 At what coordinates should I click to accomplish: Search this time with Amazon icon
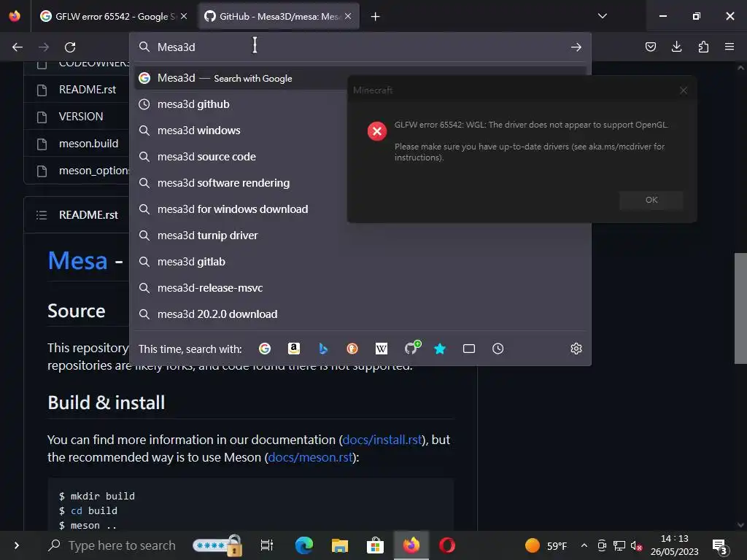pyautogui.click(x=294, y=349)
